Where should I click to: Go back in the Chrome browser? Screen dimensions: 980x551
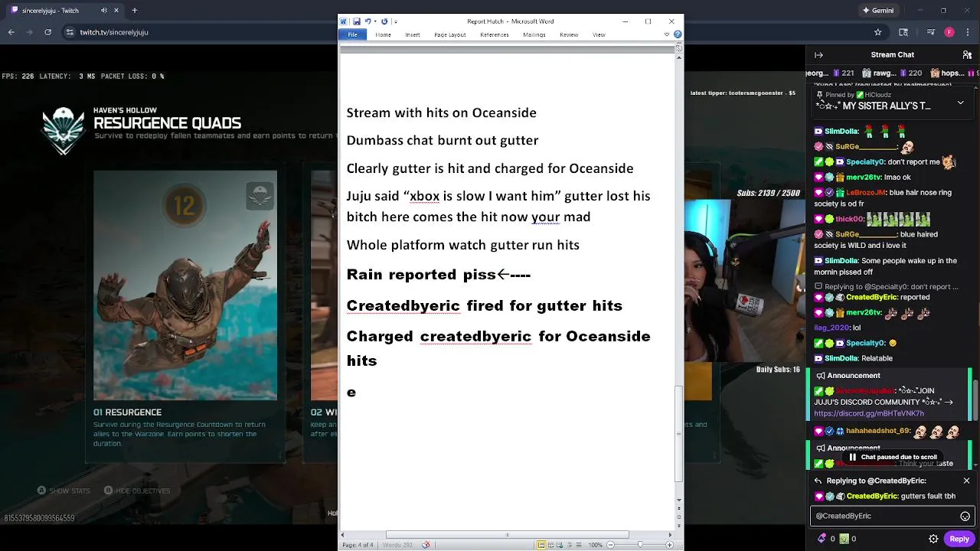pyautogui.click(x=11, y=32)
